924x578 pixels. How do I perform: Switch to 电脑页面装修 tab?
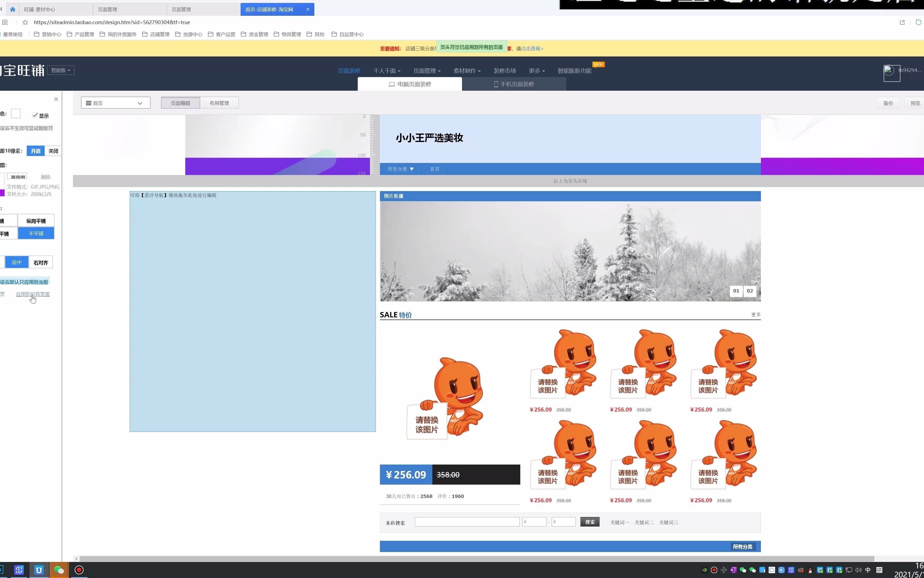pyautogui.click(x=410, y=84)
